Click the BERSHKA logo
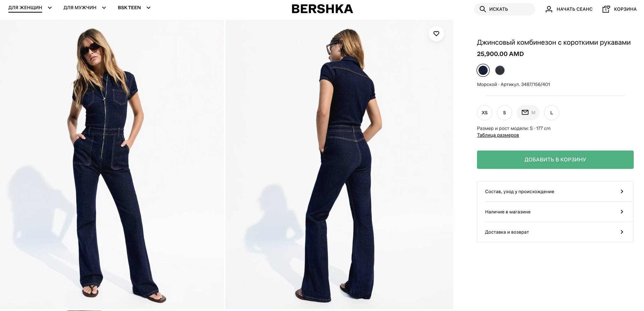The height and width of the screenshot is (311, 644). point(322,9)
